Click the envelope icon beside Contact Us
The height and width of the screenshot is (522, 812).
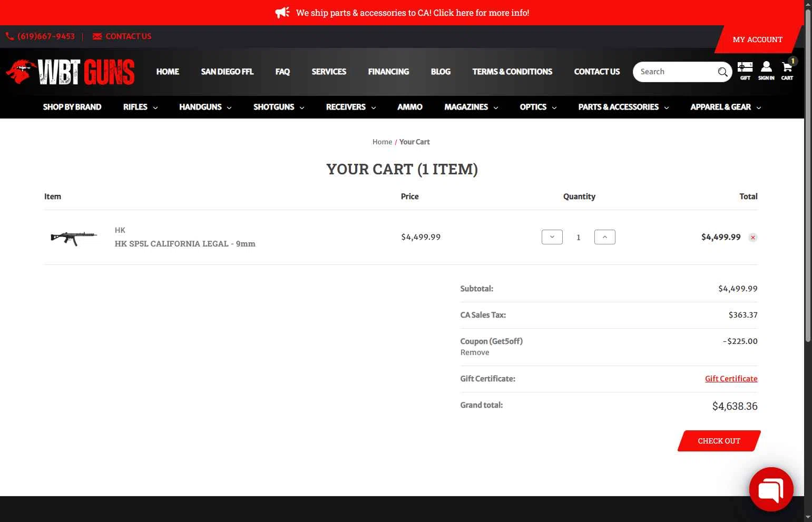coord(97,36)
